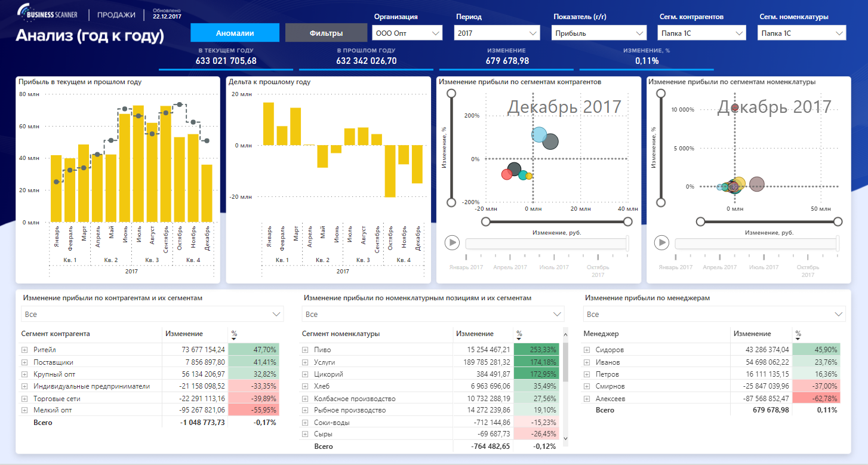Expand the Рыбное производство row

click(x=305, y=410)
